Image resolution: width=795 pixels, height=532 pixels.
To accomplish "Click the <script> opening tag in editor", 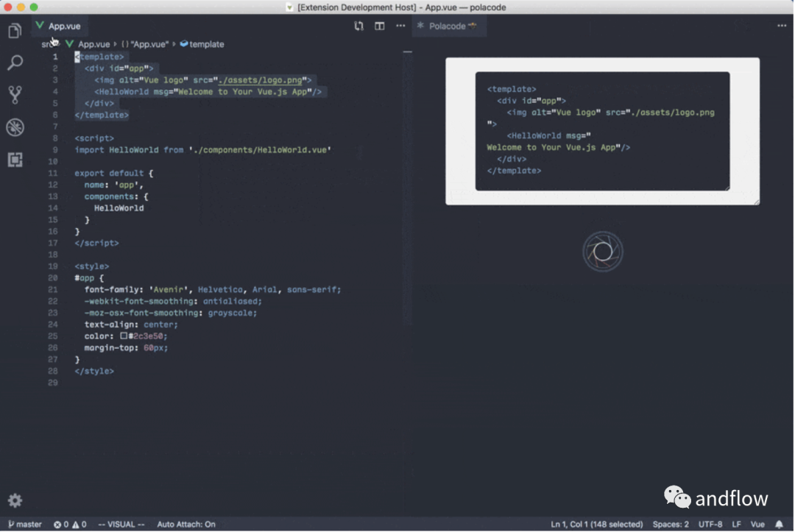I will [94, 138].
